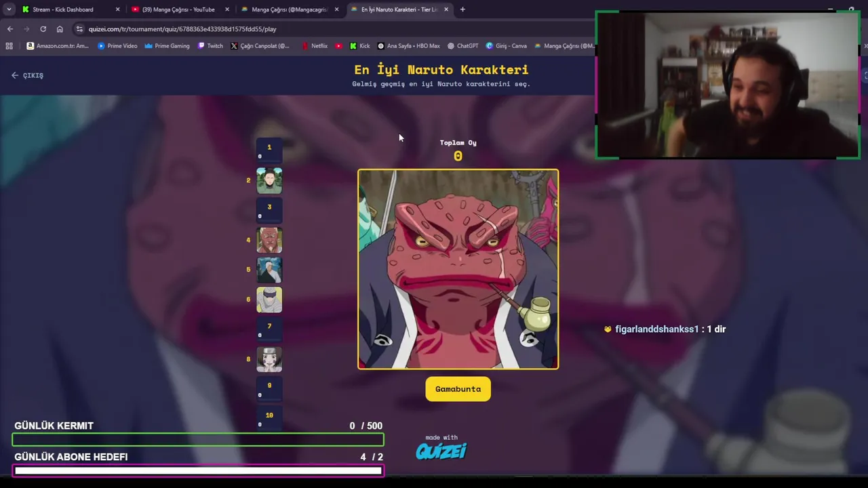The image size is (868, 488).
Task: Open the Prime Video bookmark
Action: [117, 46]
